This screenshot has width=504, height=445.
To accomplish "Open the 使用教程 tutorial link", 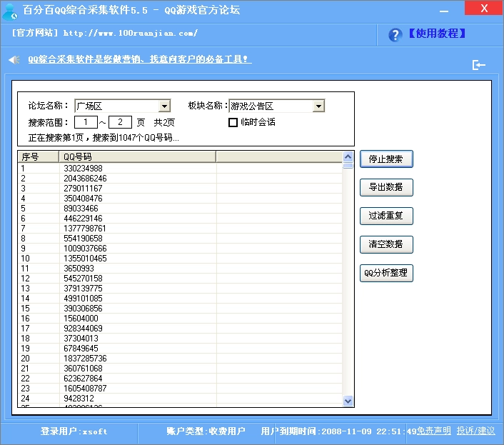I will (x=437, y=34).
